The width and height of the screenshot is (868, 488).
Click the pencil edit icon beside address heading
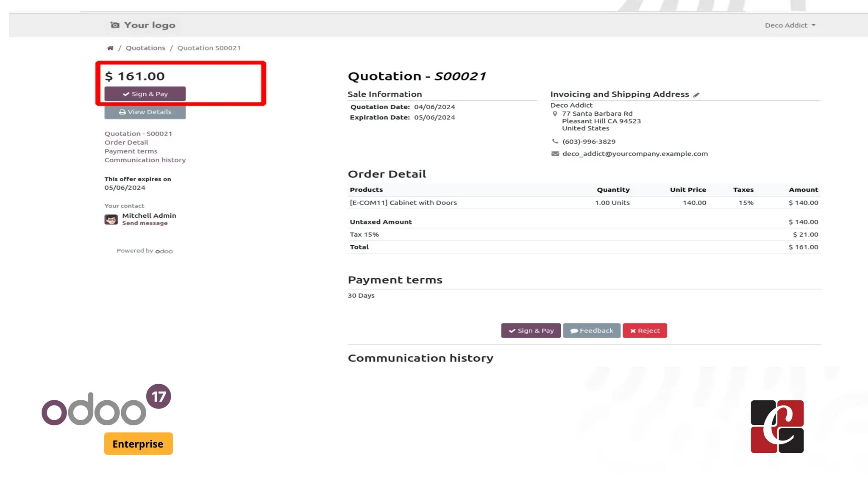tap(696, 95)
